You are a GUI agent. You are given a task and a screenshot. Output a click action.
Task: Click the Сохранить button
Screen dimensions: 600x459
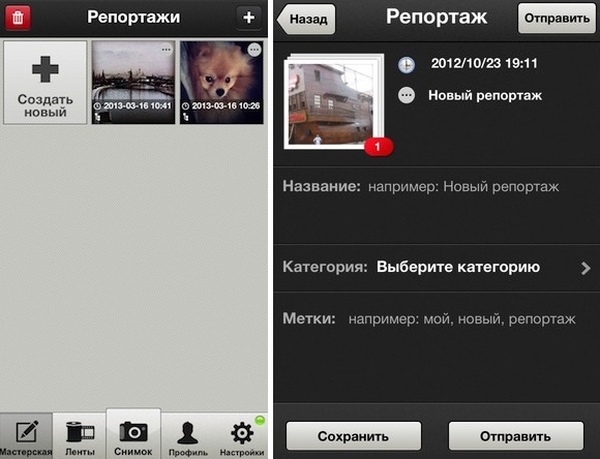click(354, 436)
